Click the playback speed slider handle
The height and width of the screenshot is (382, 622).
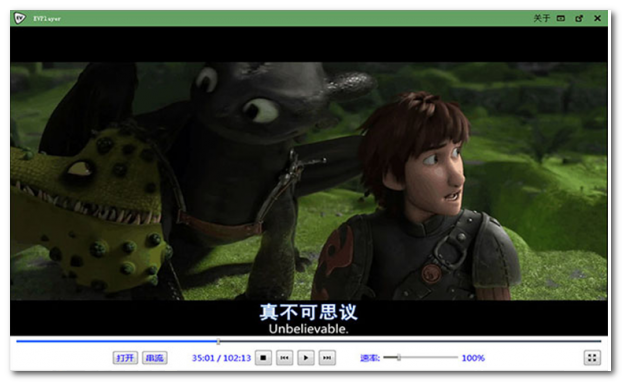tap(399, 357)
